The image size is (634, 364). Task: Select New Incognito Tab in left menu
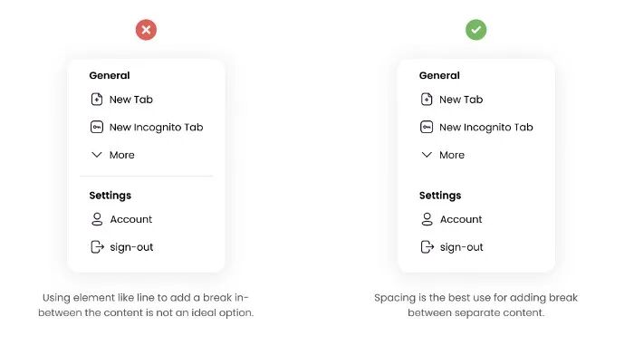156,128
